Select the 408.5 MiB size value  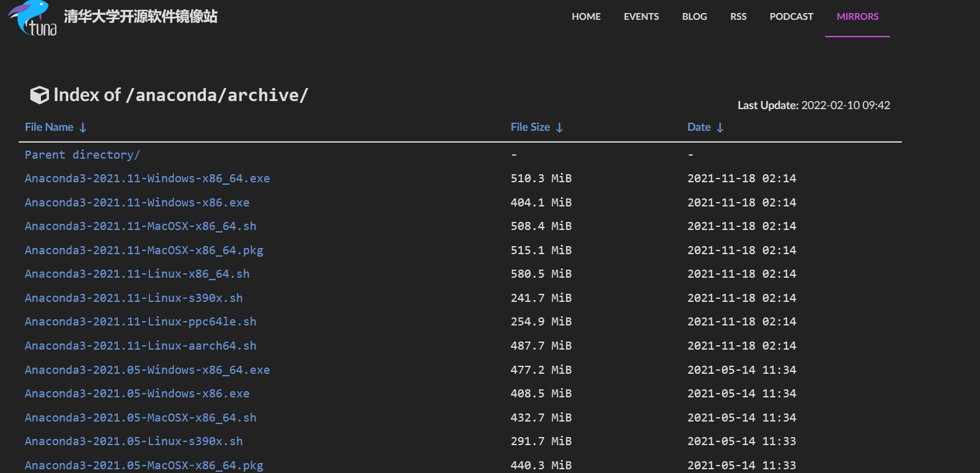(541, 394)
